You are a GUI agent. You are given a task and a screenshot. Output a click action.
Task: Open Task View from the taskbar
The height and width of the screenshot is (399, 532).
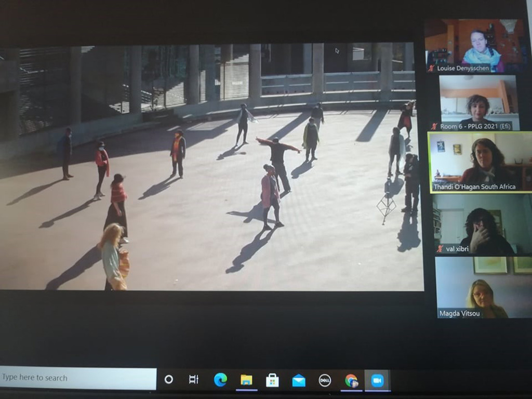point(194,379)
